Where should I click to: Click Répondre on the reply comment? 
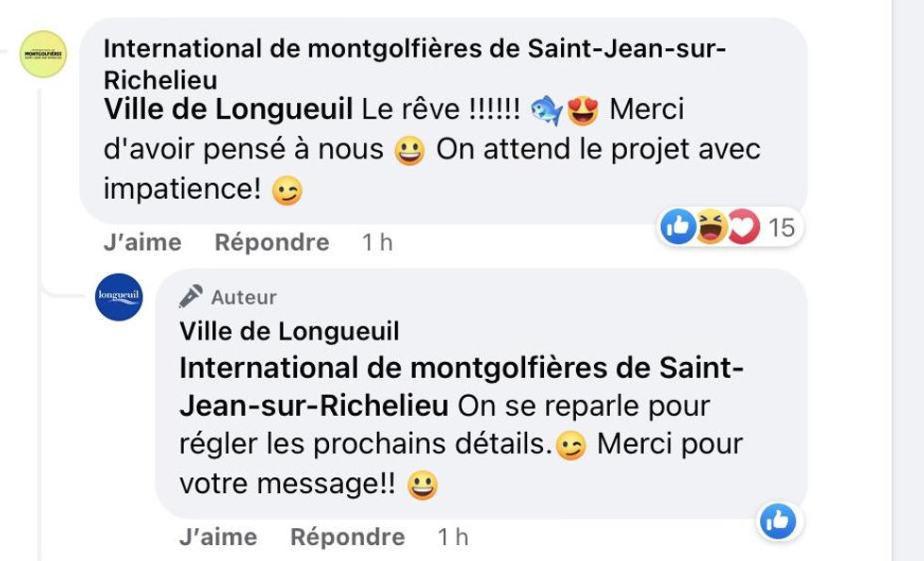click(x=348, y=537)
